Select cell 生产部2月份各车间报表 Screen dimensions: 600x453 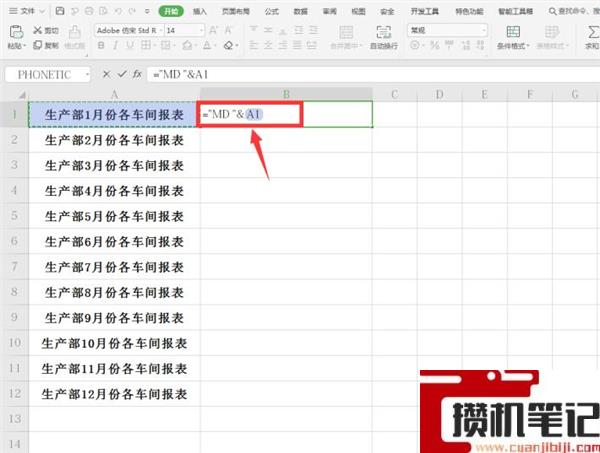point(114,140)
